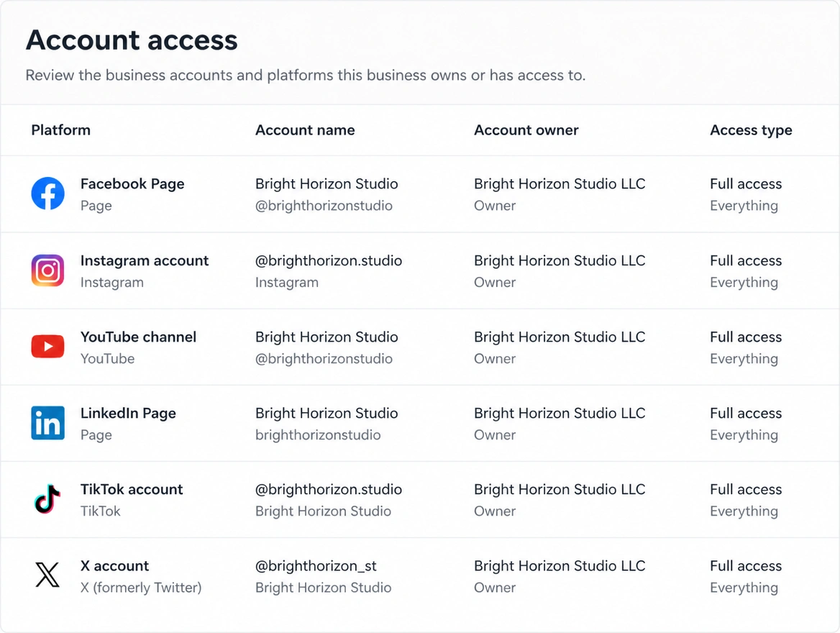Click 'Everything' in the LinkedIn Page row
Image resolution: width=840 pixels, height=633 pixels.
point(744,436)
